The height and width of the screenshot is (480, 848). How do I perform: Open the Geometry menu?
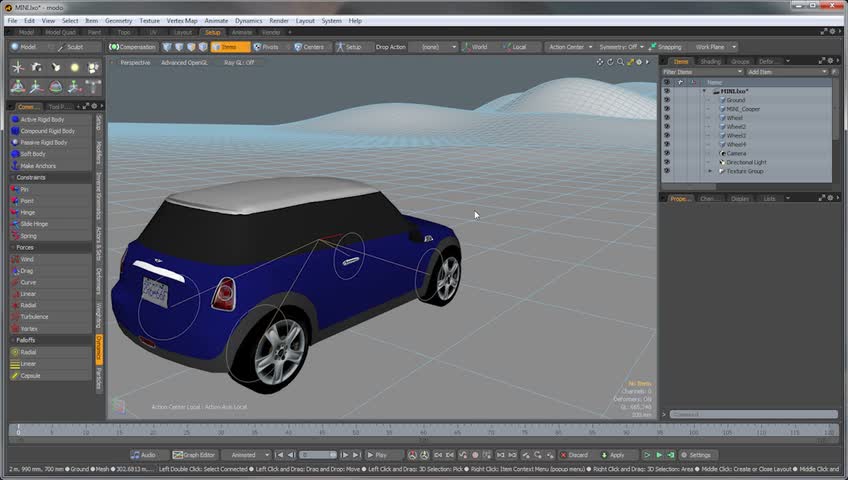pos(118,20)
